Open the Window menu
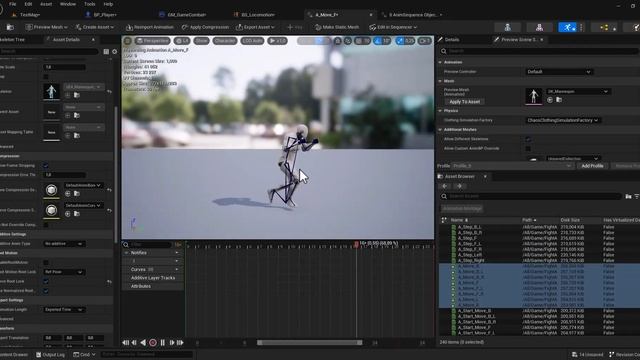640x360 pixels. 68,4
